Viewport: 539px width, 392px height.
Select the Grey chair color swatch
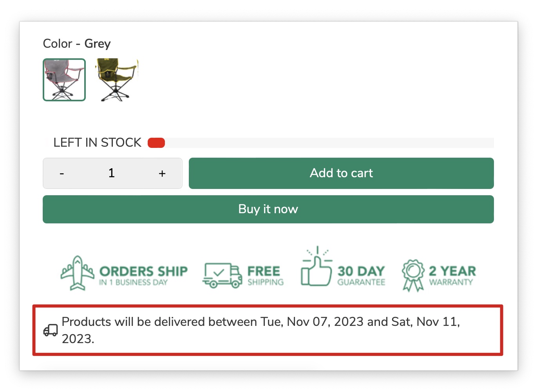[x=64, y=80]
